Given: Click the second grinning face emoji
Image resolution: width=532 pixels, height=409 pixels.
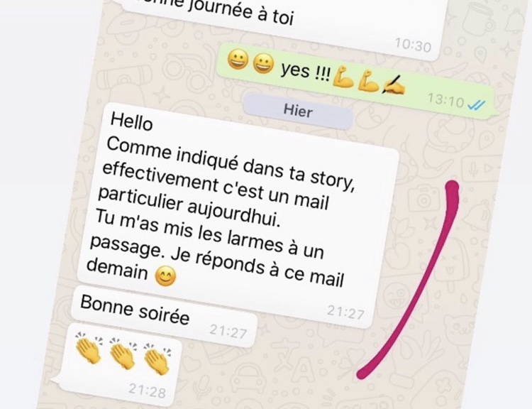Looking at the screenshot, I should (264, 63).
